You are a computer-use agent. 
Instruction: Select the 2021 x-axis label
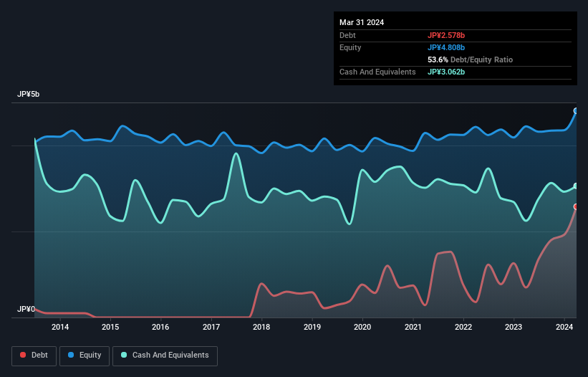pyautogui.click(x=413, y=327)
